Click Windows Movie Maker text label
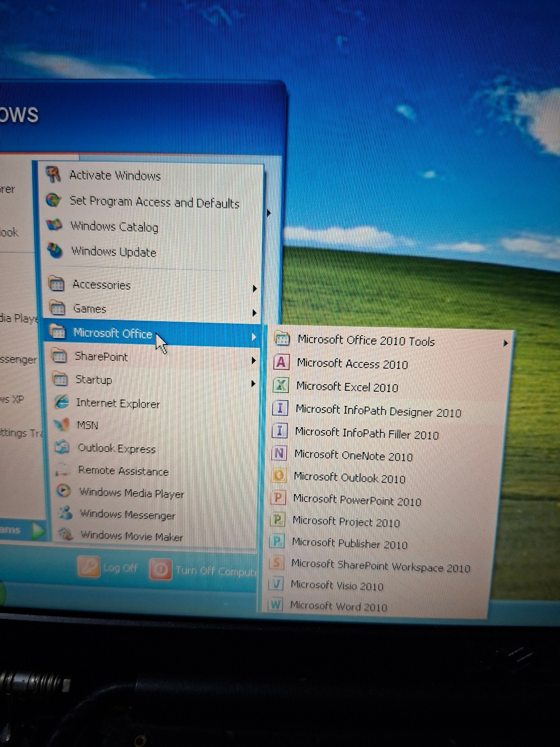 pyautogui.click(x=132, y=536)
